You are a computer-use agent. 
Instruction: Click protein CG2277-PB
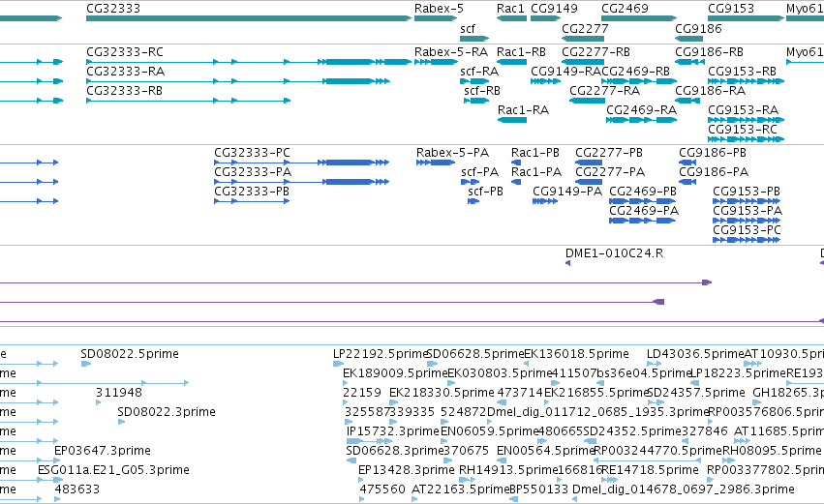point(608,152)
